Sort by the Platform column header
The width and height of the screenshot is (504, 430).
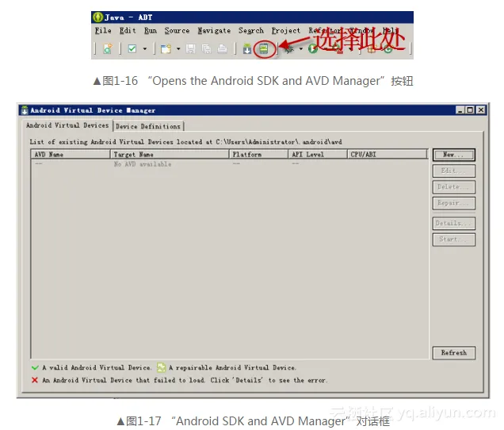[259, 155]
